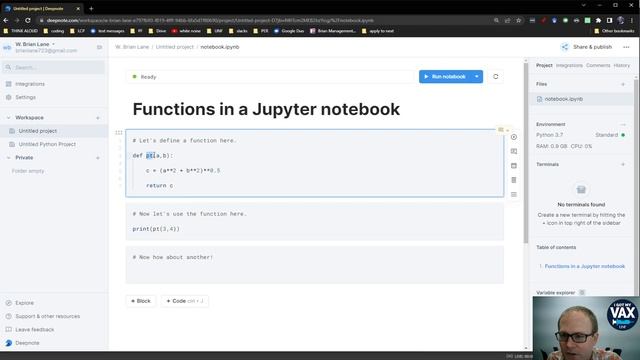Switch to the Integrations tab in right panel
Viewport: 640px width, 360px height.
[569, 65]
